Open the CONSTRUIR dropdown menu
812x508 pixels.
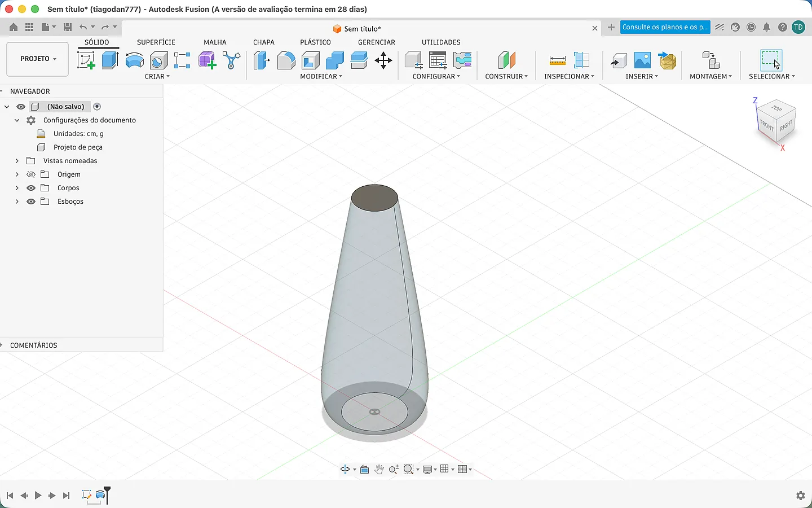click(506, 76)
